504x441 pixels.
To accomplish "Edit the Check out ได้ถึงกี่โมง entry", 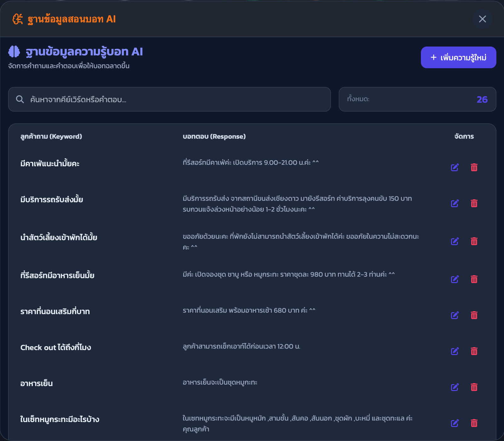I will pyautogui.click(x=455, y=351).
